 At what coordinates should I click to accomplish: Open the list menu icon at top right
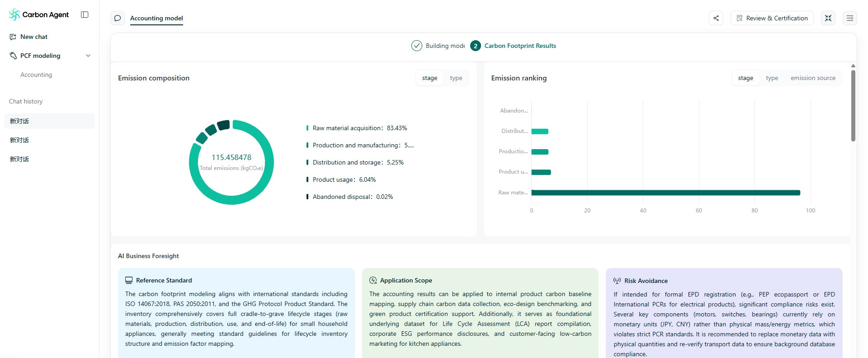850,18
